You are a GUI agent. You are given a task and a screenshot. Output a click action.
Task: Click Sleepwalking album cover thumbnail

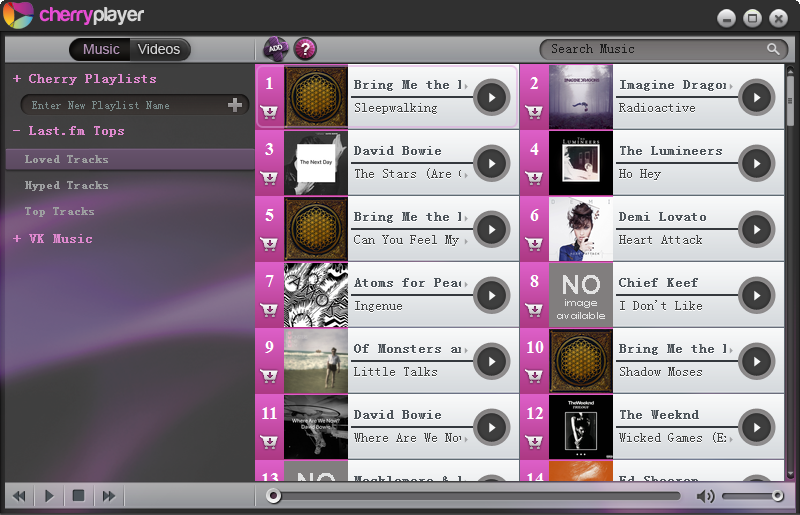click(316, 97)
